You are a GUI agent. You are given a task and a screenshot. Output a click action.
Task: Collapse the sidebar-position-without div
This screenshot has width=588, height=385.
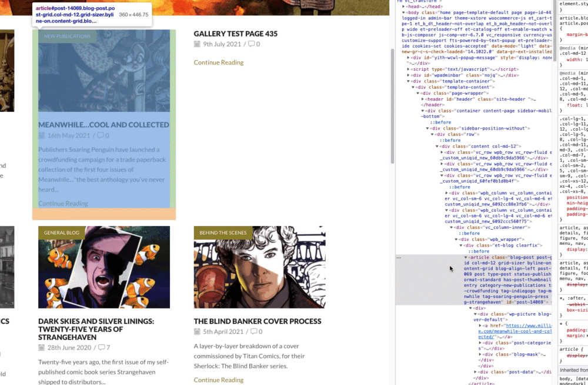point(427,128)
